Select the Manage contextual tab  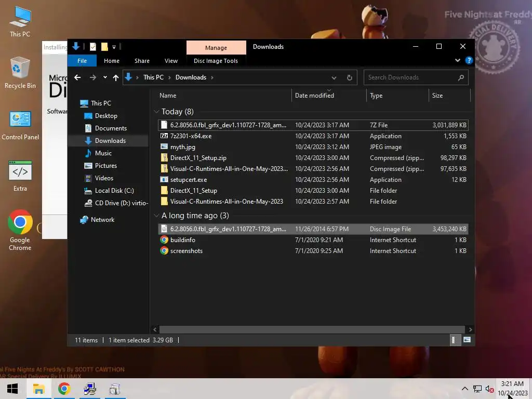coord(216,47)
